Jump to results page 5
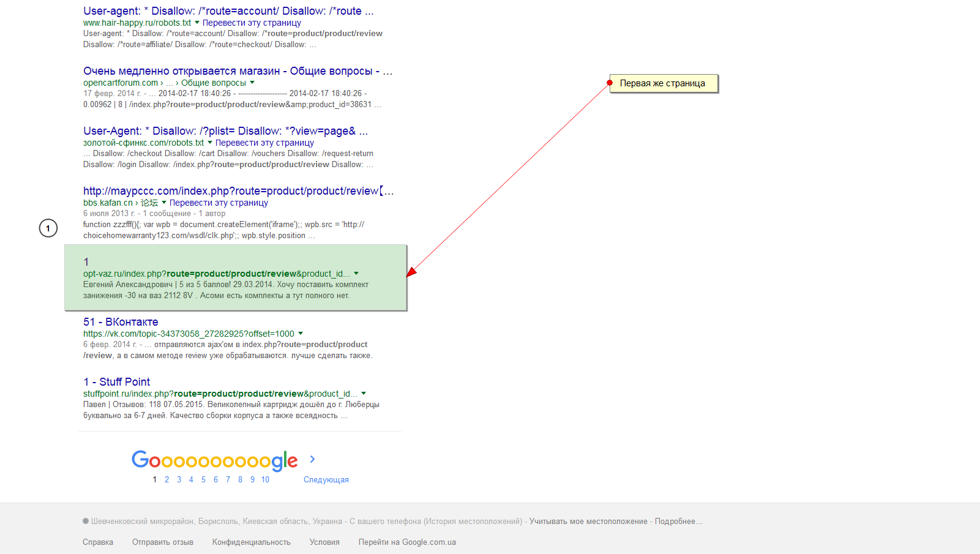The image size is (980, 554). tap(203, 480)
